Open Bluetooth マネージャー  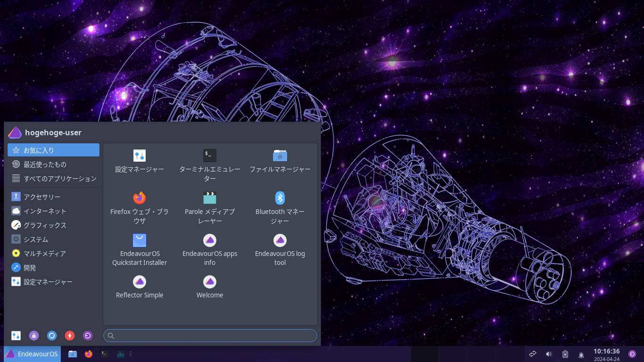pyautogui.click(x=280, y=208)
